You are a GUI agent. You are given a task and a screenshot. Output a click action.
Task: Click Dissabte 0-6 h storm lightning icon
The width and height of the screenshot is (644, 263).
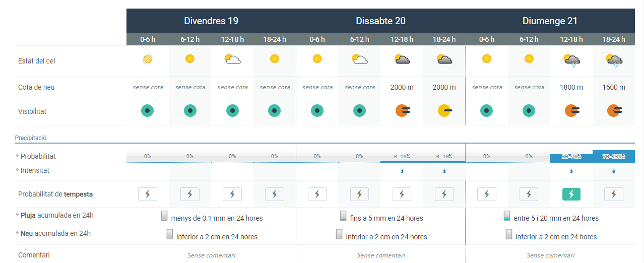click(317, 194)
